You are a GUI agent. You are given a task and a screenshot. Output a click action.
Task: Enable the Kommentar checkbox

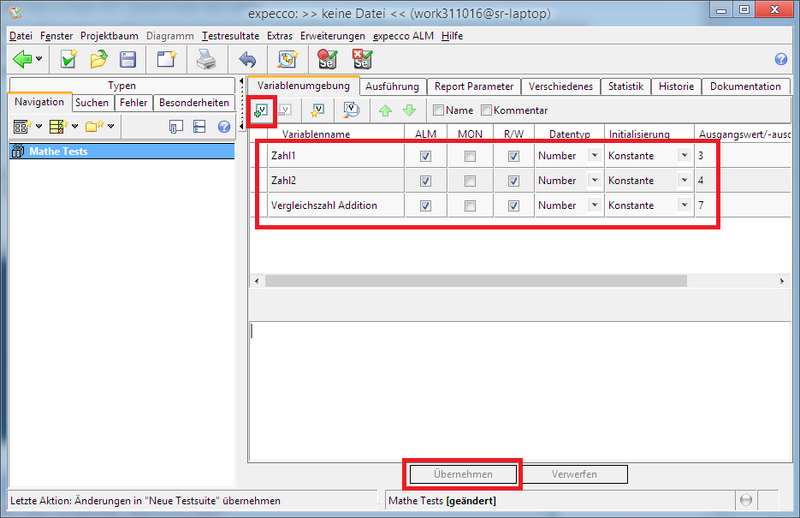(486, 110)
